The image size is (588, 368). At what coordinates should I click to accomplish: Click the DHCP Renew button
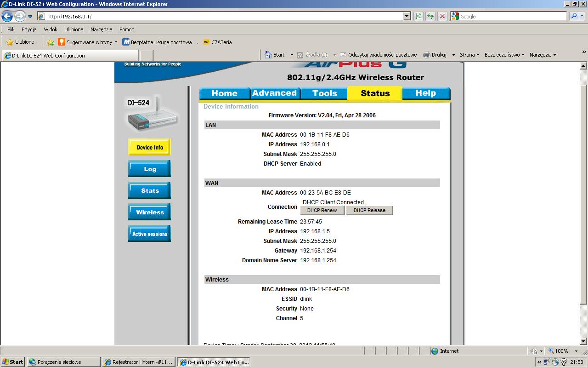tap(322, 210)
